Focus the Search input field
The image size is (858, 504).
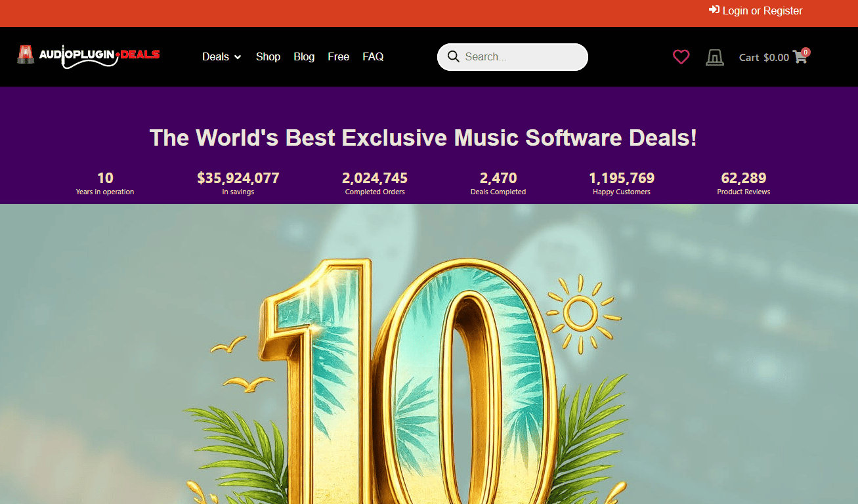pos(513,56)
